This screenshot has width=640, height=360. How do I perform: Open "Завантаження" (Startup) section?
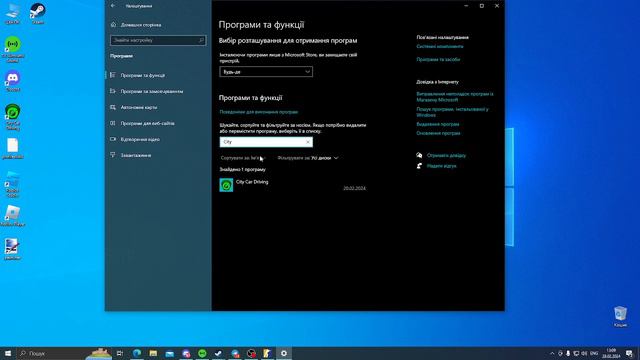tap(136, 155)
